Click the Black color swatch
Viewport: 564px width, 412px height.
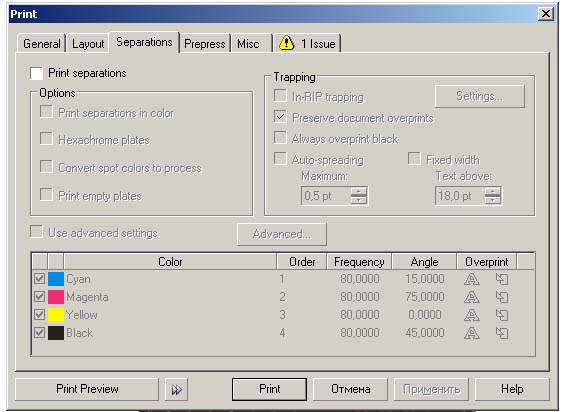click(x=56, y=333)
